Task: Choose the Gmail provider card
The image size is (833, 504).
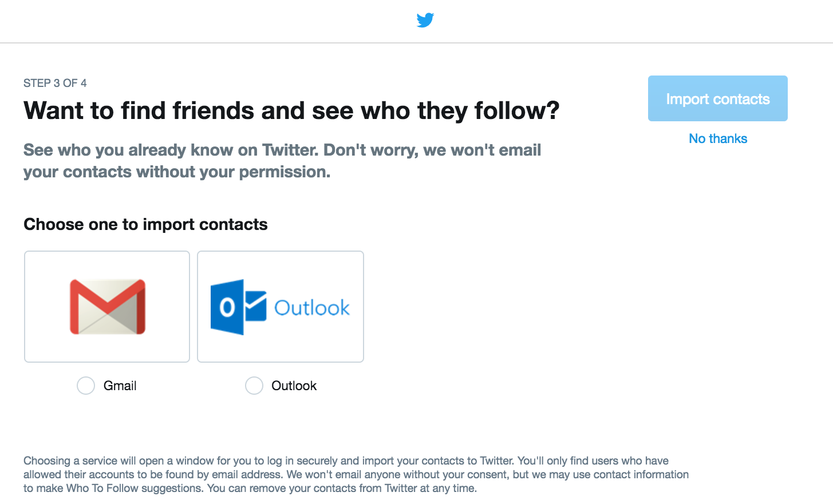Action: coord(107,307)
